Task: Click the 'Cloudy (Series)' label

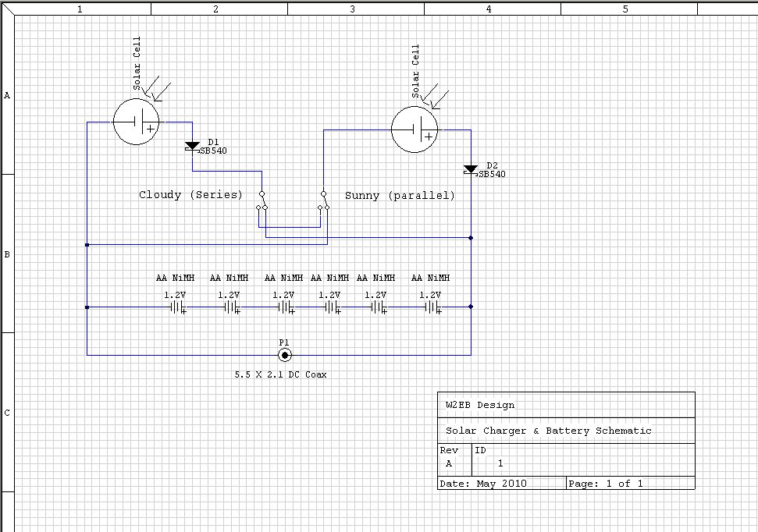Action: pyautogui.click(x=190, y=195)
